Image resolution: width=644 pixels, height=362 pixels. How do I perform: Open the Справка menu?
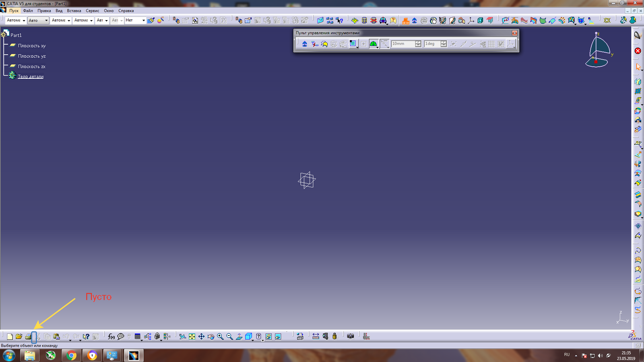126,11
